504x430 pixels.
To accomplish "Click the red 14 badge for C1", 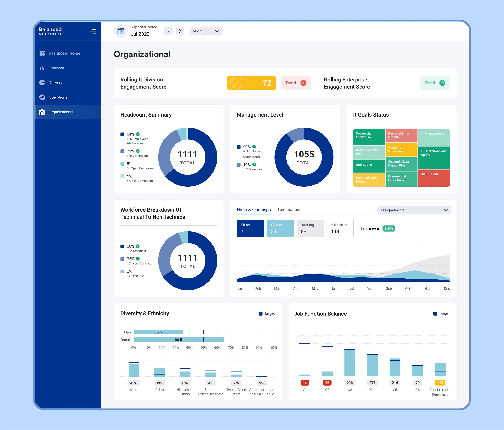I will click(x=305, y=383).
